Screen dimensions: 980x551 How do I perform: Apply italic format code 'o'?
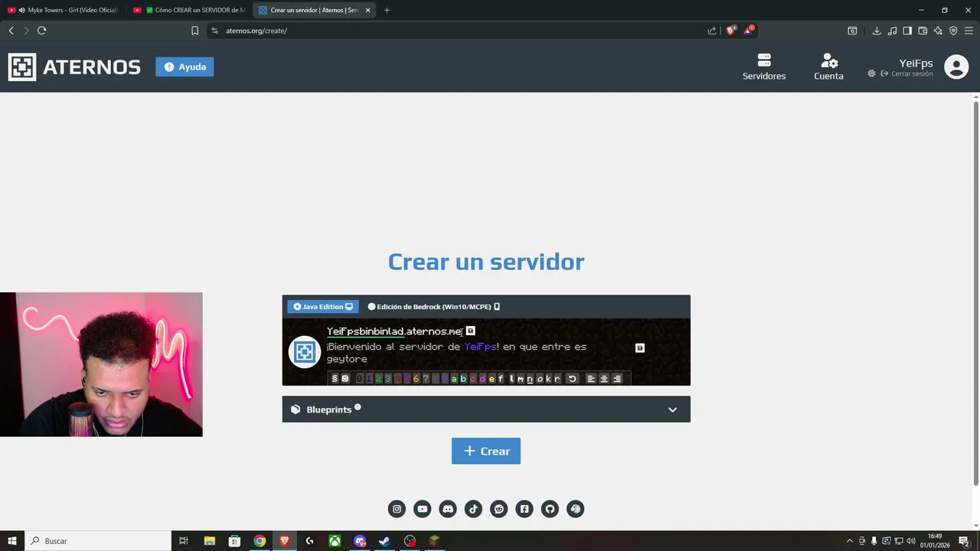pyautogui.click(x=540, y=378)
